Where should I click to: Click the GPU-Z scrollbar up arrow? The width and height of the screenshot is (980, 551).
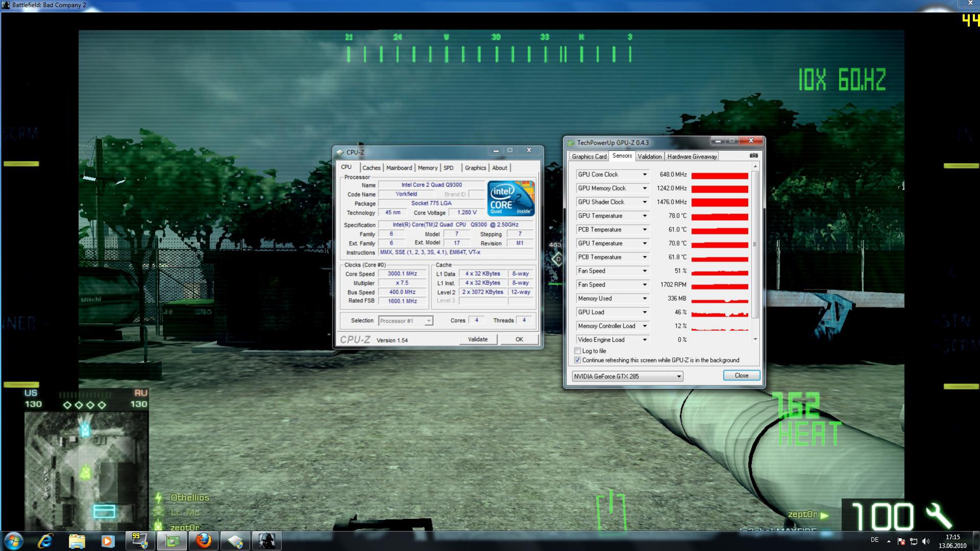point(755,167)
